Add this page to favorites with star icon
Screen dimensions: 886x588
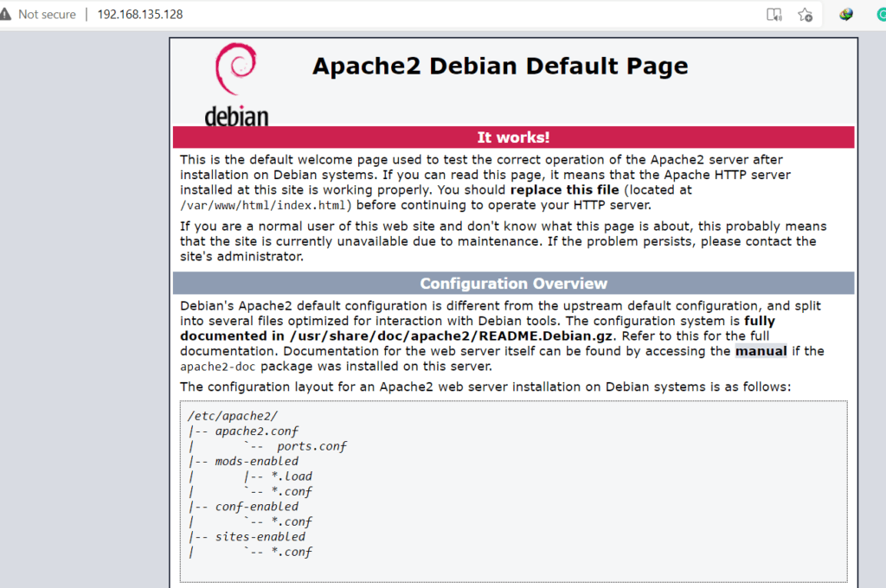coord(806,14)
